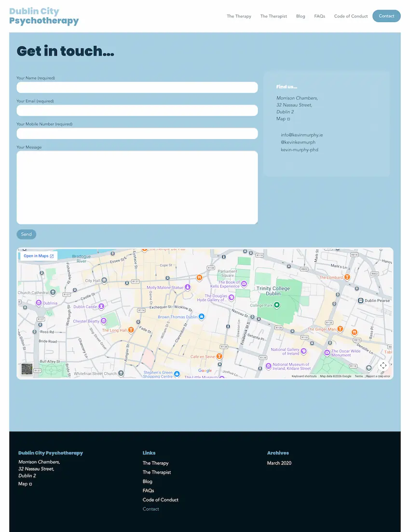Focus the Your Email input field
Viewport: 410px width, 532px height.
[x=137, y=110]
